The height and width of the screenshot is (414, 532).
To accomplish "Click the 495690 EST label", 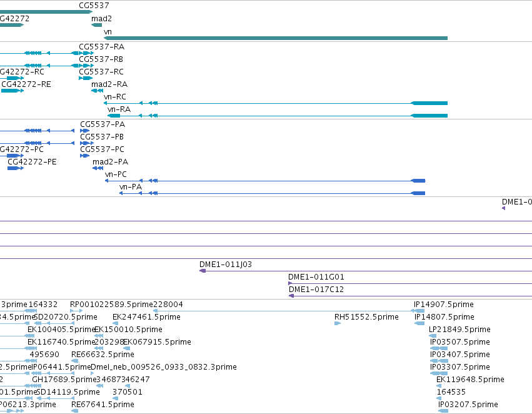I will tap(44, 355).
